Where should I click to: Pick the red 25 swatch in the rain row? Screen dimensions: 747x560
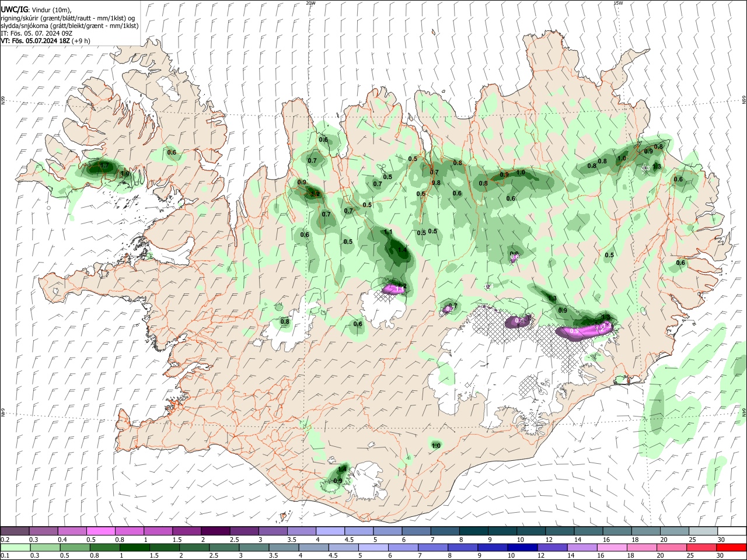point(701,547)
